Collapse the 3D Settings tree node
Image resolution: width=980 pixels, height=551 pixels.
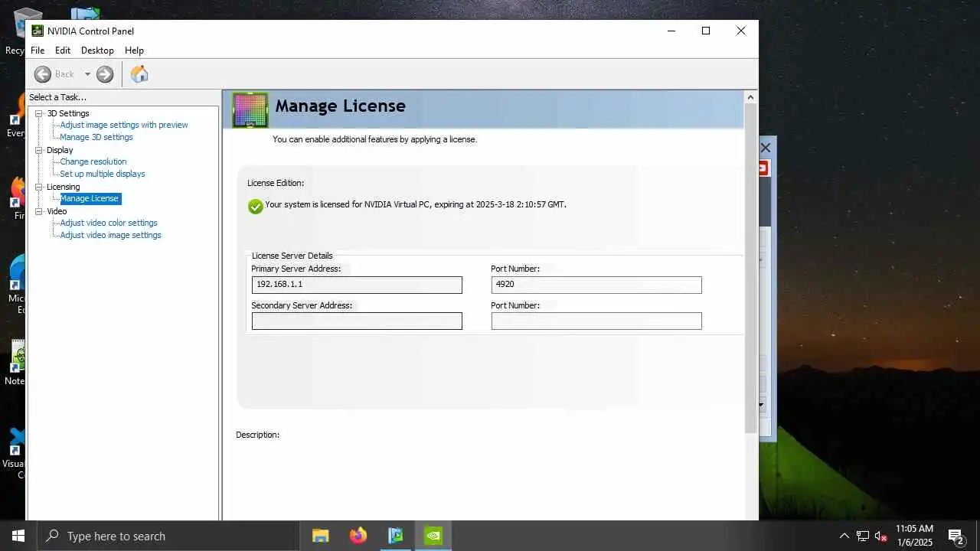tap(39, 113)
